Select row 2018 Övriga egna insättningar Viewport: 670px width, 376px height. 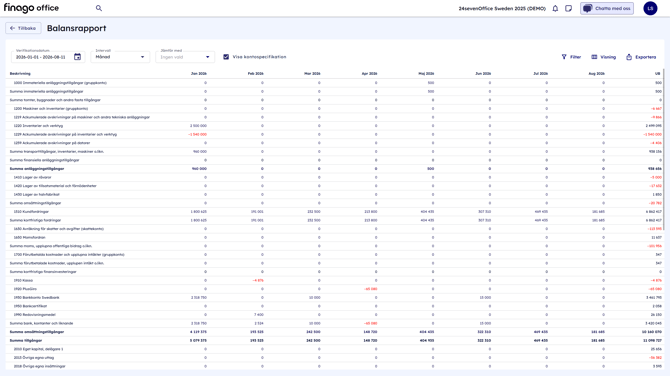tap(335, 366)
